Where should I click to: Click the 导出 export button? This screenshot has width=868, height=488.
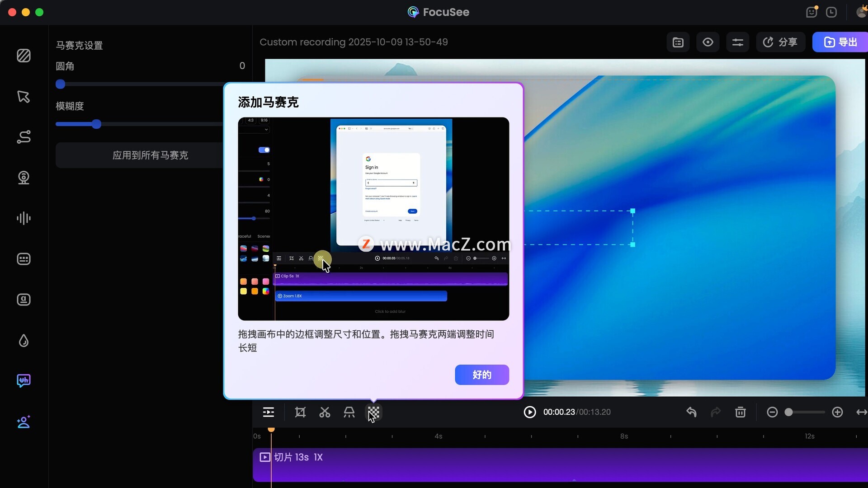pos(840,42)
